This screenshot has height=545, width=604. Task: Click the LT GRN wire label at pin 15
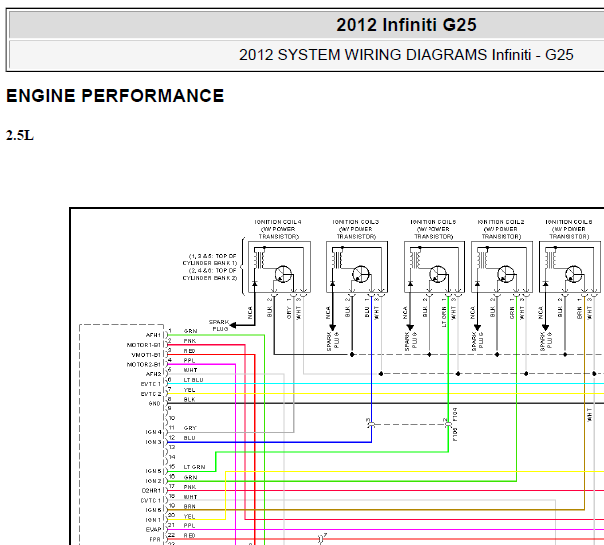pos(194,467)
